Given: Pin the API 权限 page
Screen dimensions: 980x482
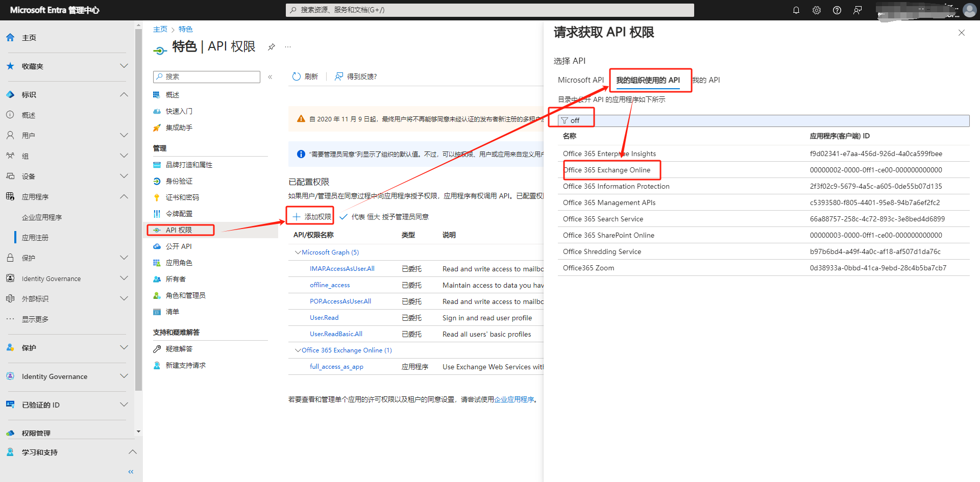Looking at the screenshot, I should [271, 46].
